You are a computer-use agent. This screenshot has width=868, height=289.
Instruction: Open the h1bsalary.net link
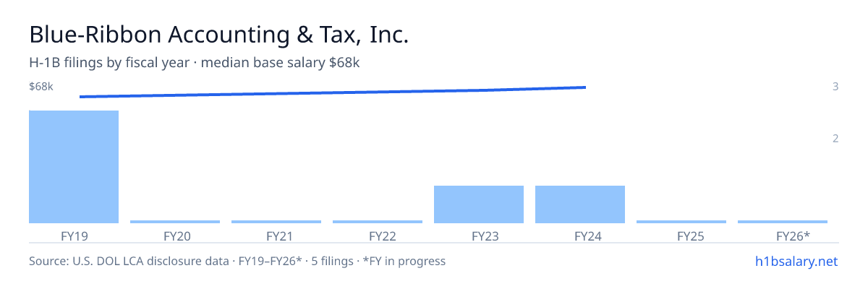[x=796, y=261]
